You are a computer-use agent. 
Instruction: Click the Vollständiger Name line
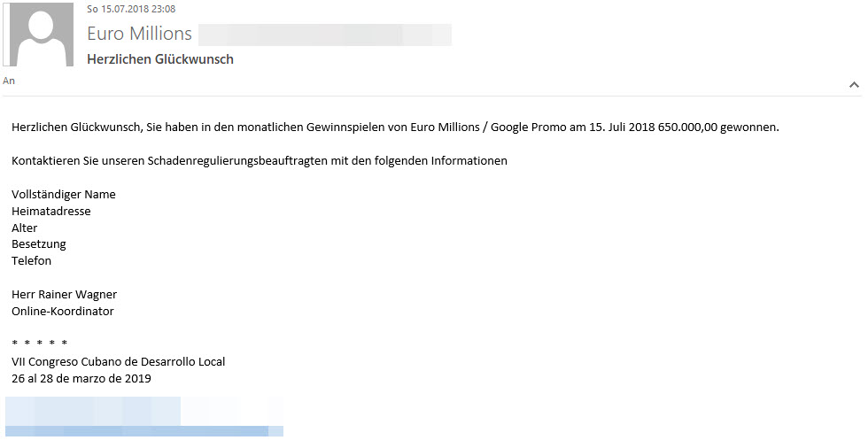[64, 195]
